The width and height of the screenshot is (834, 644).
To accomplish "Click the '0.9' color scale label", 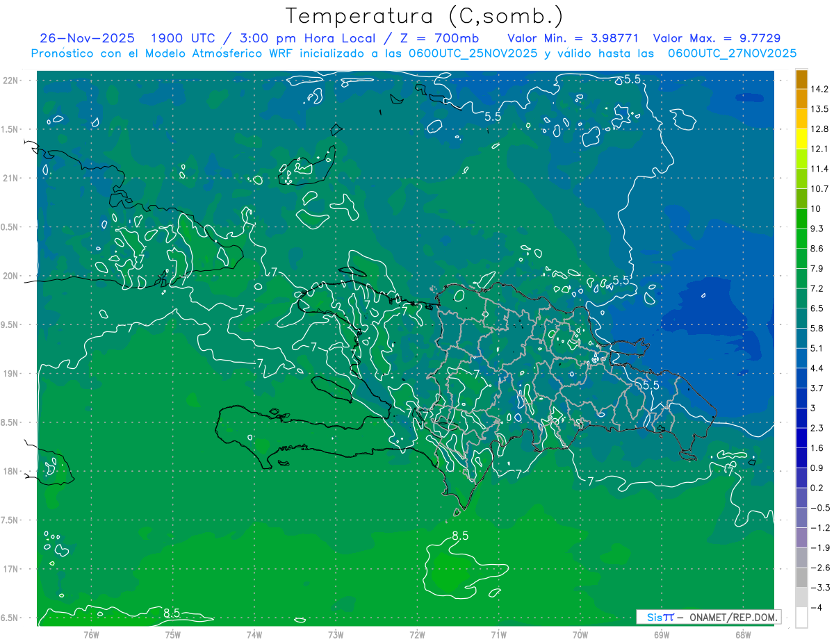I will (817, 468).
